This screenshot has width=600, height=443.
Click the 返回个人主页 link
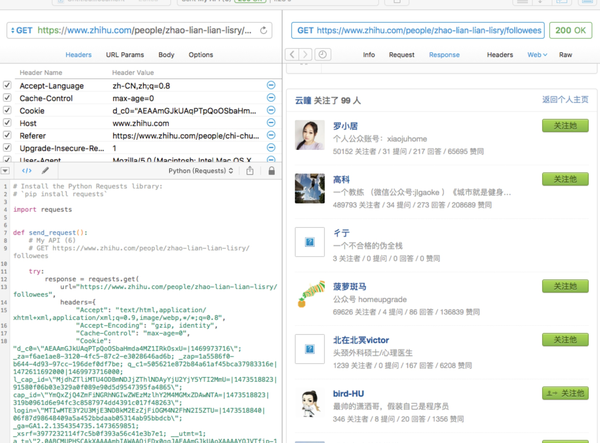[565, 100]
